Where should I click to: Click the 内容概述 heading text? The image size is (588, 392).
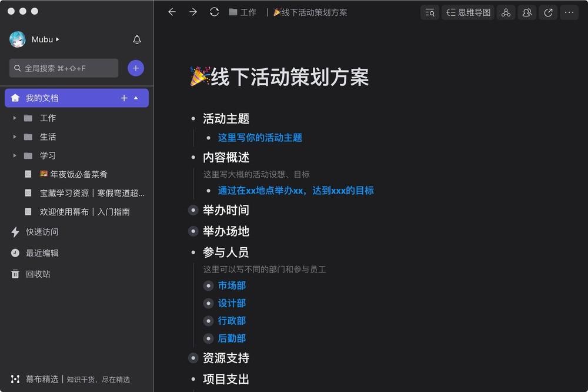coord(226,157)
